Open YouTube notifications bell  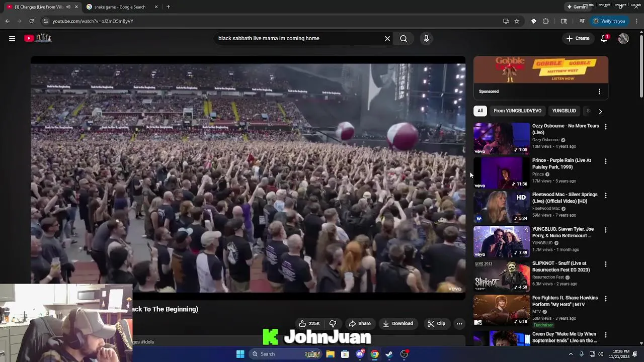click(x=604, y=38)
